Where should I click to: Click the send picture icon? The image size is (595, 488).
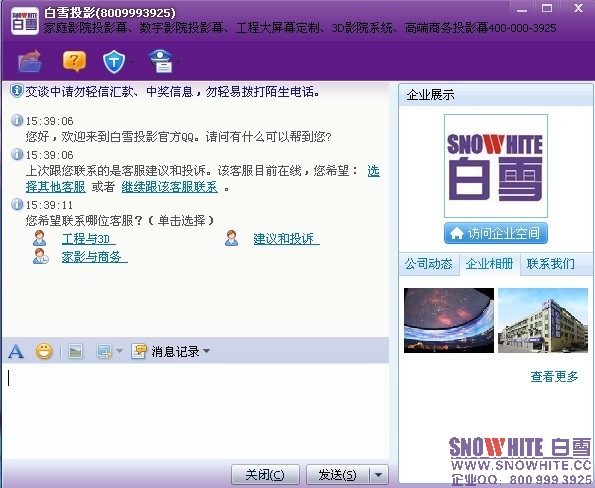click(76, 351)
